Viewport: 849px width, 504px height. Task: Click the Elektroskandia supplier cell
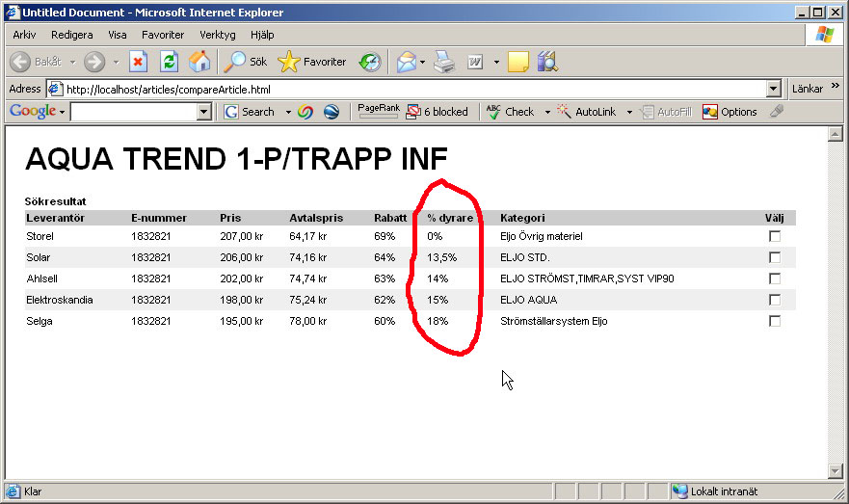[x=60, y=300]
